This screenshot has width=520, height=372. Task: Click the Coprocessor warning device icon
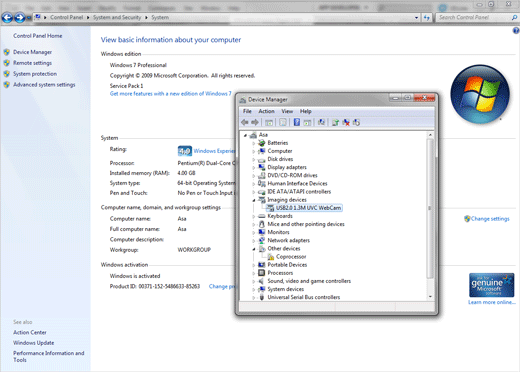(271, 257)
